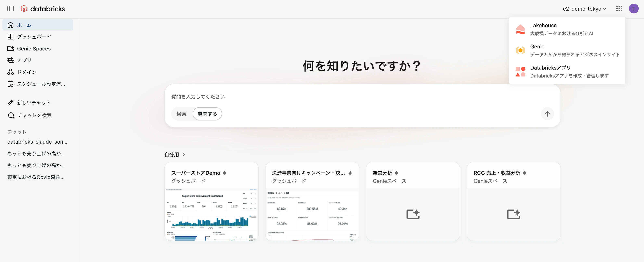Click the Genie hexagon icon in the app menu
Image resolution: width=644 pixels, height=262 pixels.
[520, 50]
